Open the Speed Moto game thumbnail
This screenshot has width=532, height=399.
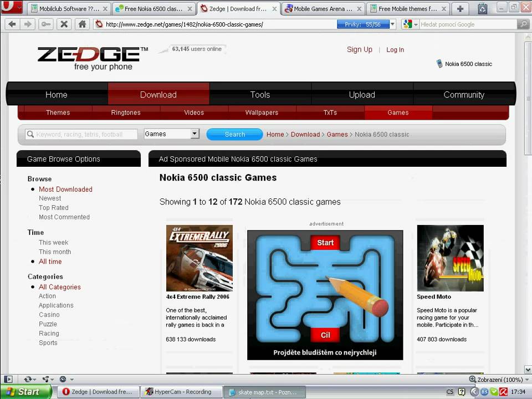(450, 258)
